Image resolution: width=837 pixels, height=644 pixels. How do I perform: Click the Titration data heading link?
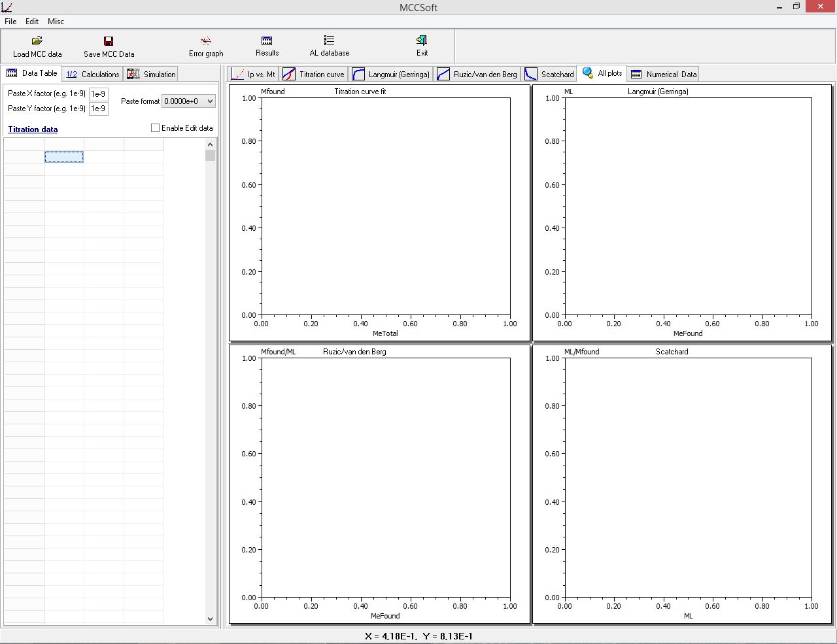point(33,129)
